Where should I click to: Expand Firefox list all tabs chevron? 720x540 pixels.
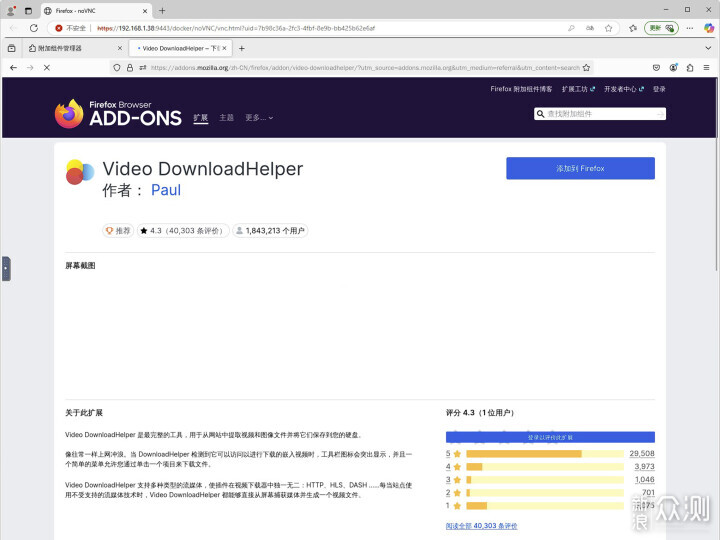pyautogui.click(x=708, y=48)
